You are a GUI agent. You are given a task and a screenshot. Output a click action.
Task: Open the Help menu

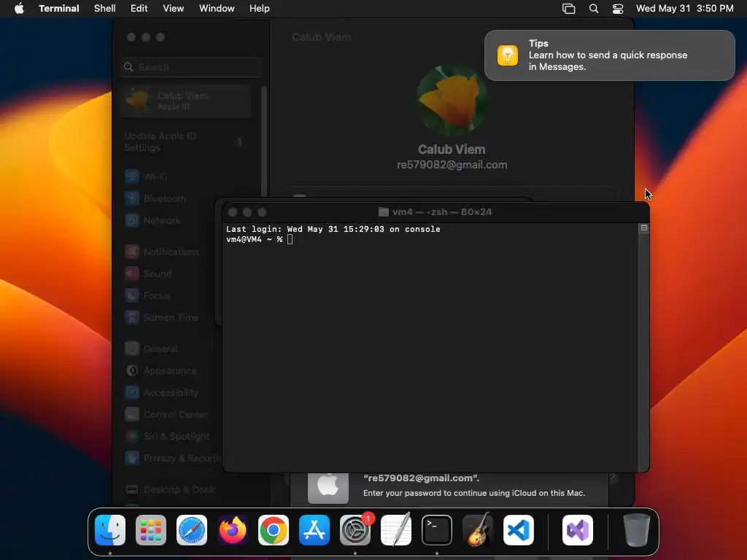pos(260,9)
